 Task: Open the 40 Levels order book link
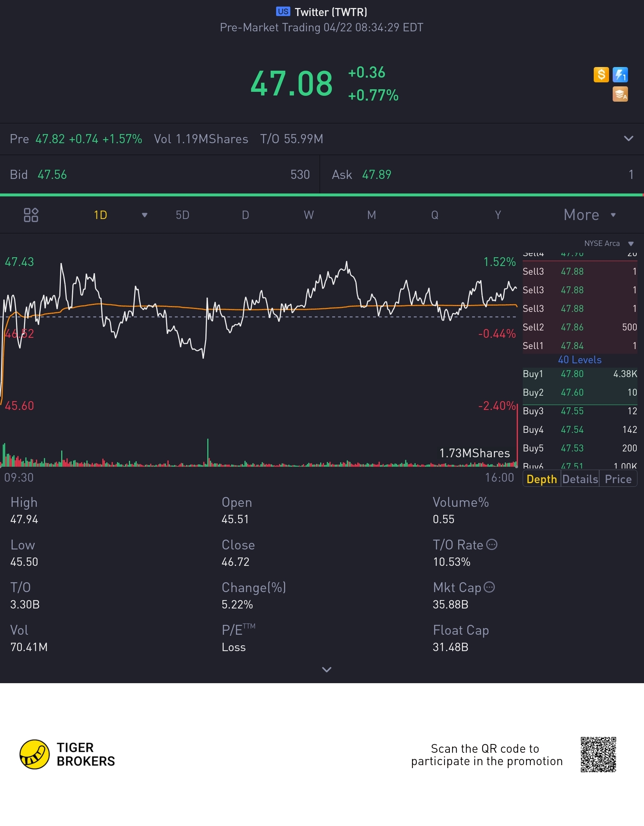[580, 360]
